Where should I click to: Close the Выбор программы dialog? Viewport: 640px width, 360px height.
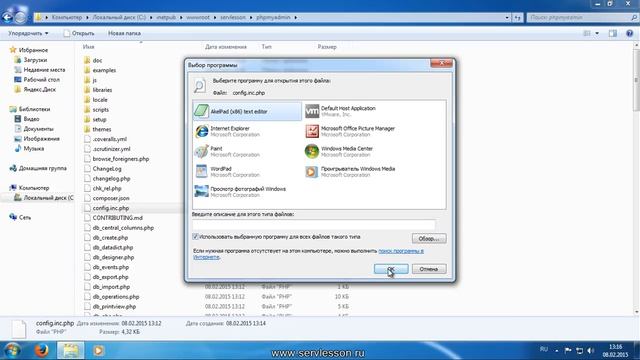(x=441, y=63)
